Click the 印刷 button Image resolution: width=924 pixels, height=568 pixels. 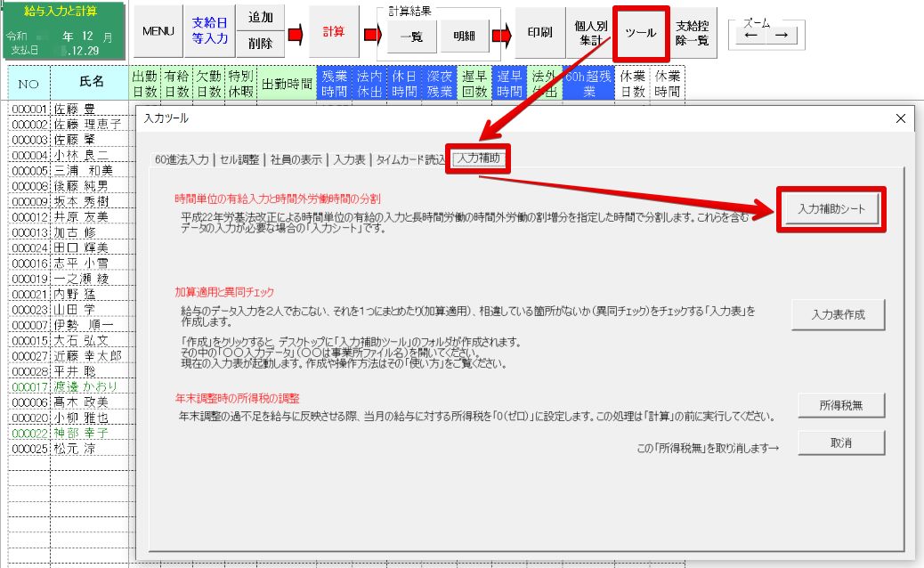539,32
